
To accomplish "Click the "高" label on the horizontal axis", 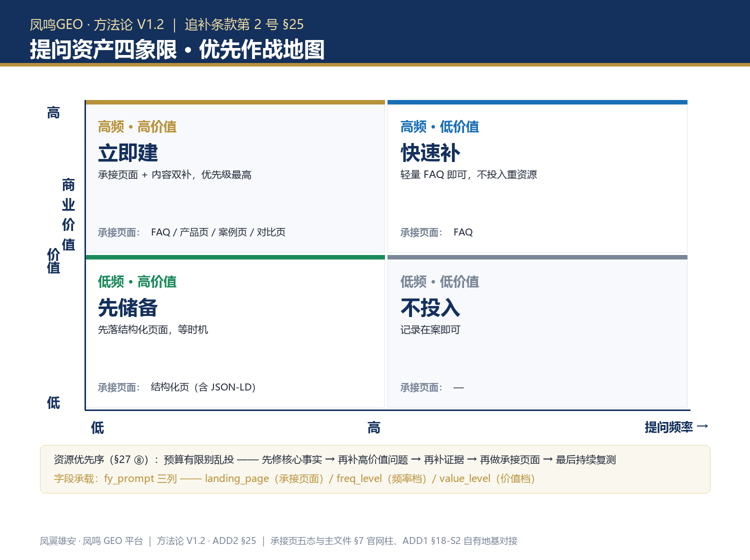I will tap(374, 428).
